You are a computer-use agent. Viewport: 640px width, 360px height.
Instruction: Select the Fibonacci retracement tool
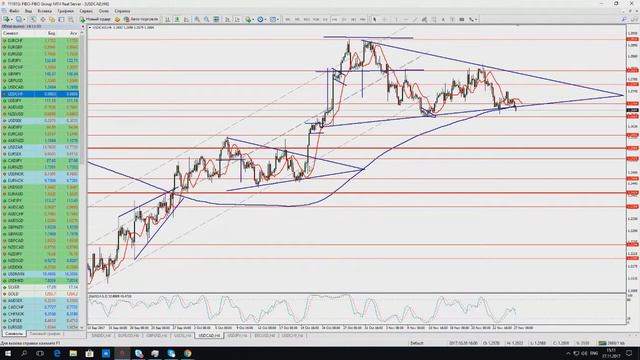434,19
